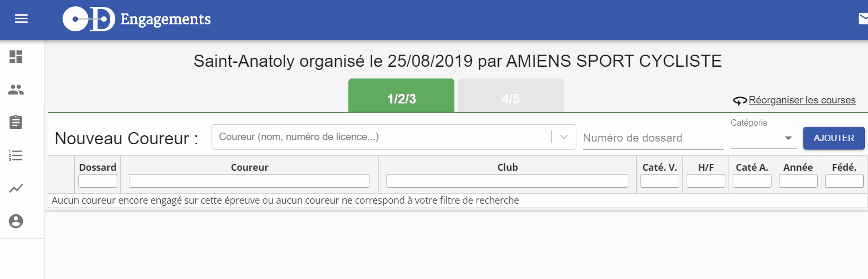
Task: Open the clipboard assignments sidebar icon
Action: (x=16, y=122)
